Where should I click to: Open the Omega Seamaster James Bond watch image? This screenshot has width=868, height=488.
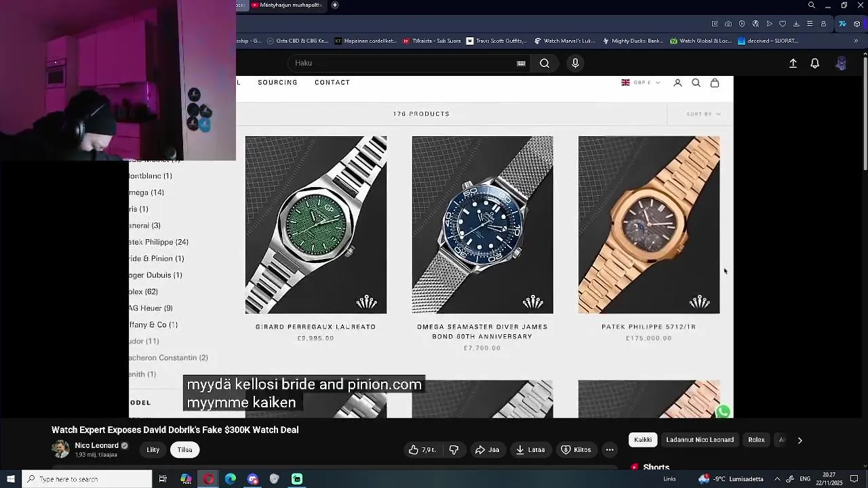tap(482, 225)
